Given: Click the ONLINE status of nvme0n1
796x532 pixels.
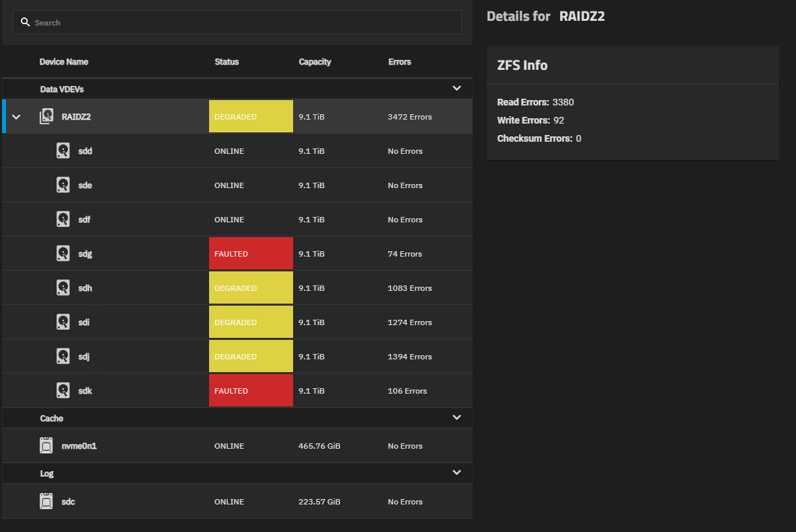Looking at the screenshot, I should (229, 446).
